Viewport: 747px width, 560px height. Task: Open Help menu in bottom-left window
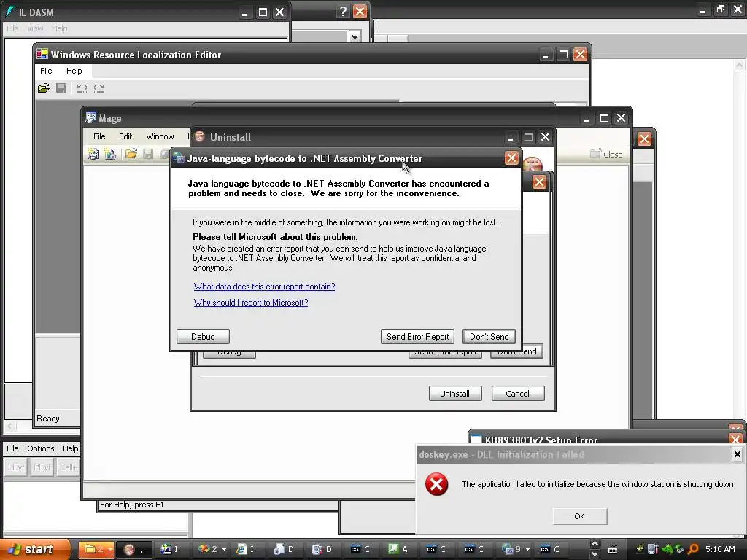coord(71,448)
